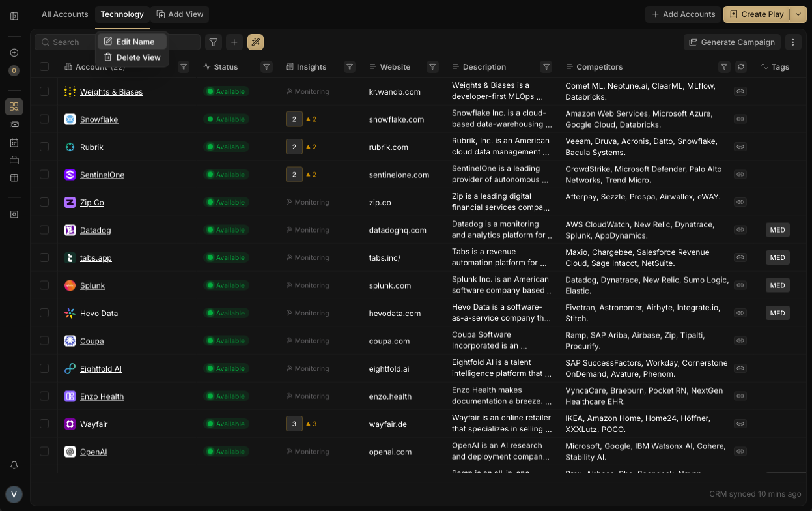Open calendar icon in left sidebar
Viewport: 812px width, 511px height.
point(14,142)
